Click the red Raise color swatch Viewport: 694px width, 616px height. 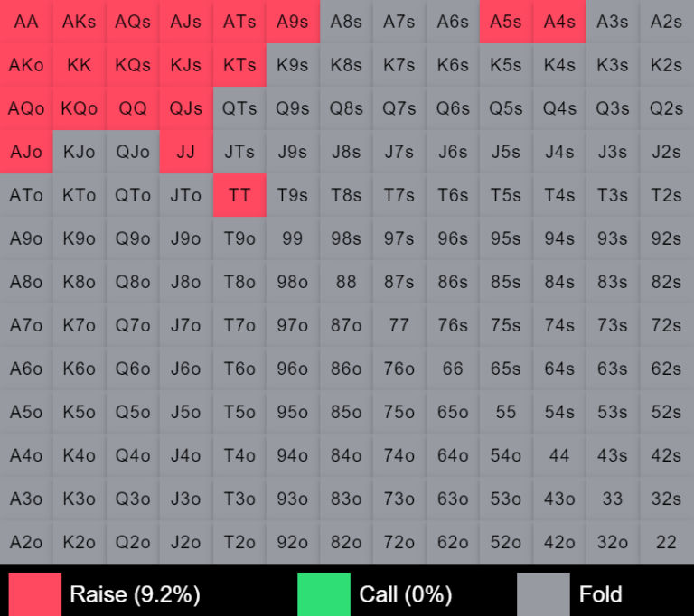click(x=35, y=593)
